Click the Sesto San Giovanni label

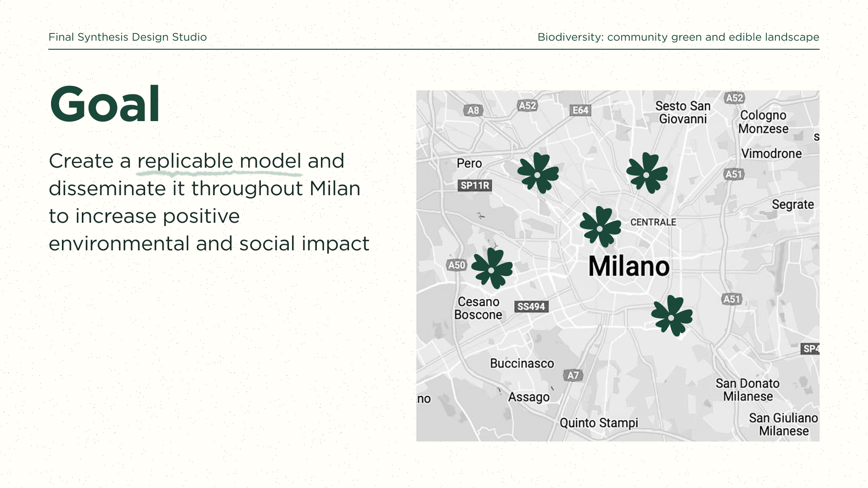[x=683, y=113]
